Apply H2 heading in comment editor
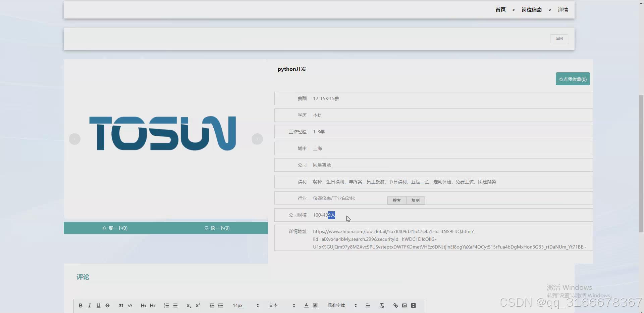This screenshot has height=313, width=644. (153, 306)
